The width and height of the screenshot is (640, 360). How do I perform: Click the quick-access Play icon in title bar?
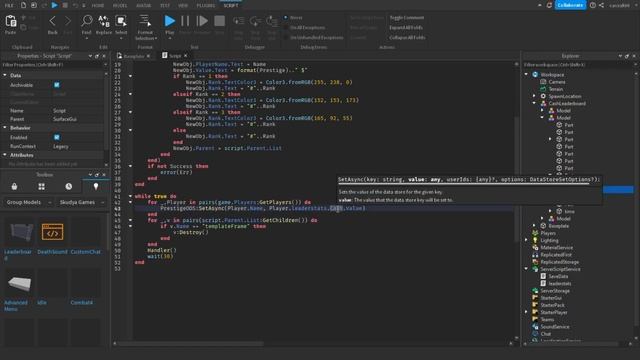pos(54,5)
